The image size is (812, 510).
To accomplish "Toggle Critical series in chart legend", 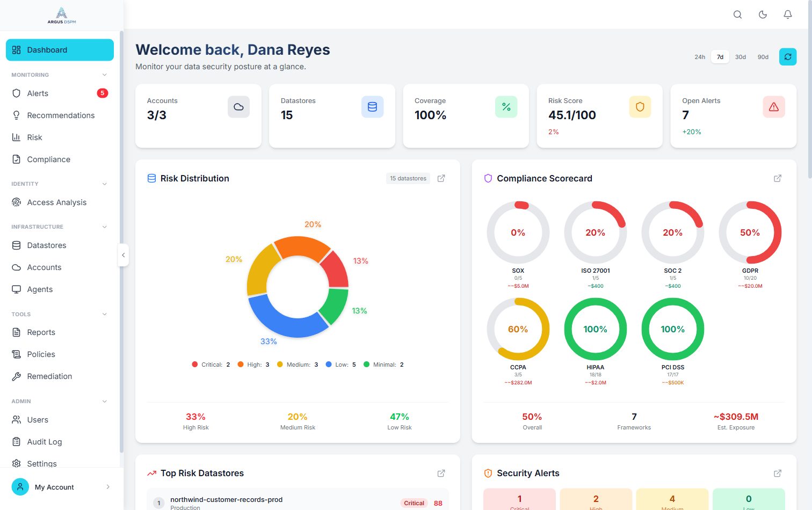I will click(211, 365).
